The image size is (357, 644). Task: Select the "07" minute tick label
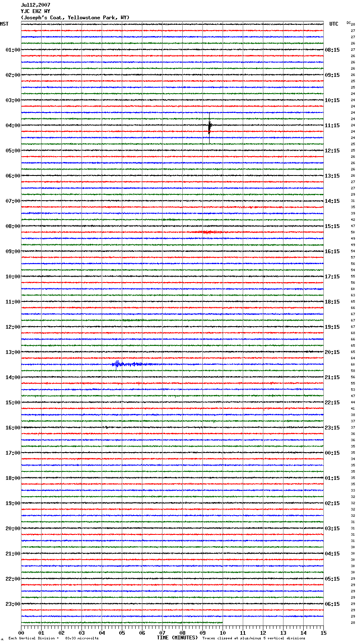(x=162, y=633)
